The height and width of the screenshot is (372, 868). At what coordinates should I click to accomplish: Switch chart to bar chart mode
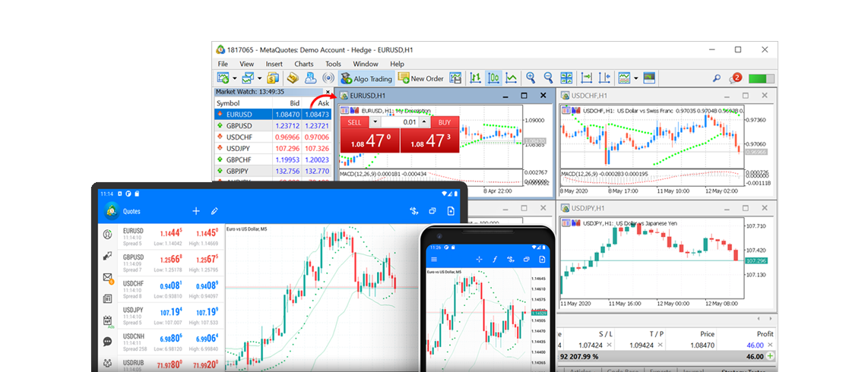(x=476, y=78)
